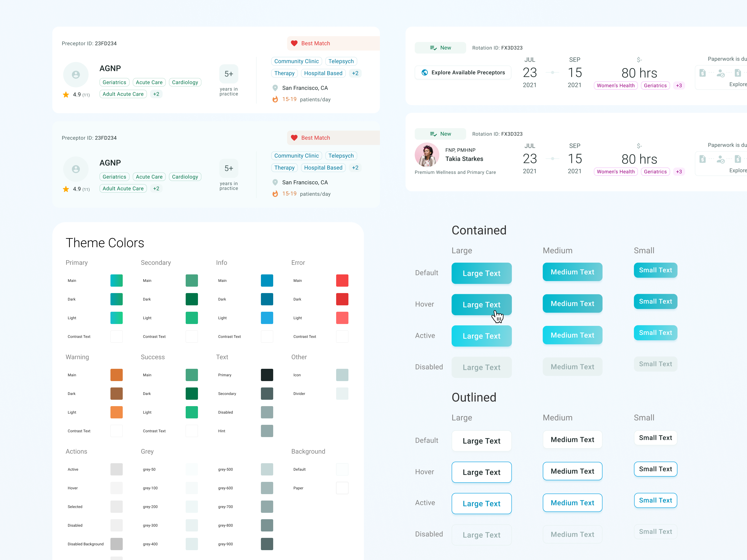The height and width of the screenshot is (560, 747).
Task: Select the Women's Health tag in the second rotation card
Action: click(615, 171)
